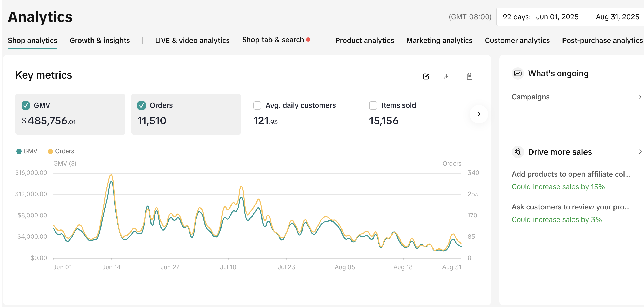Open the Product analytics tab
The image size is (644, 307).
coord(365,41)
